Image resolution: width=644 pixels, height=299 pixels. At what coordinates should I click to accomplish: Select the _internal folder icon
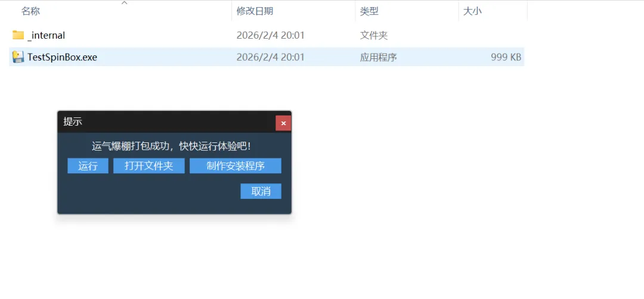pyautogui.click(x=18, y=35)
